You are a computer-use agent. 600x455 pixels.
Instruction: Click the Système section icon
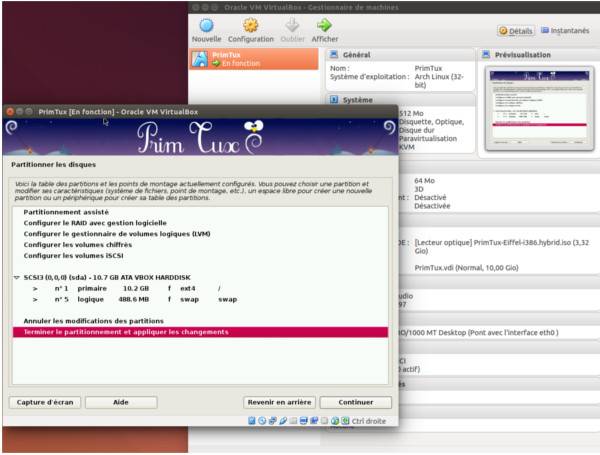tap(334, 100)
